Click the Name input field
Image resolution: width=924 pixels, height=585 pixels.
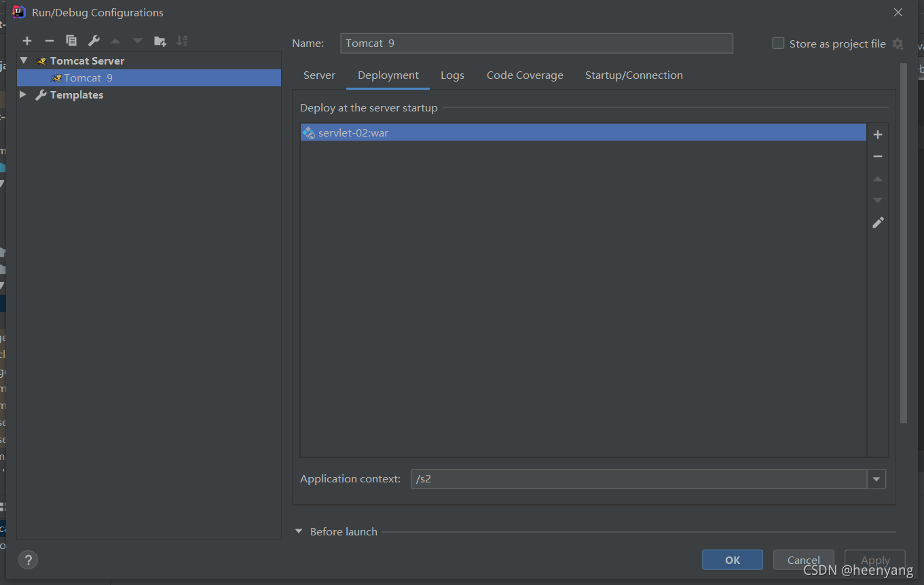(536, 43)
